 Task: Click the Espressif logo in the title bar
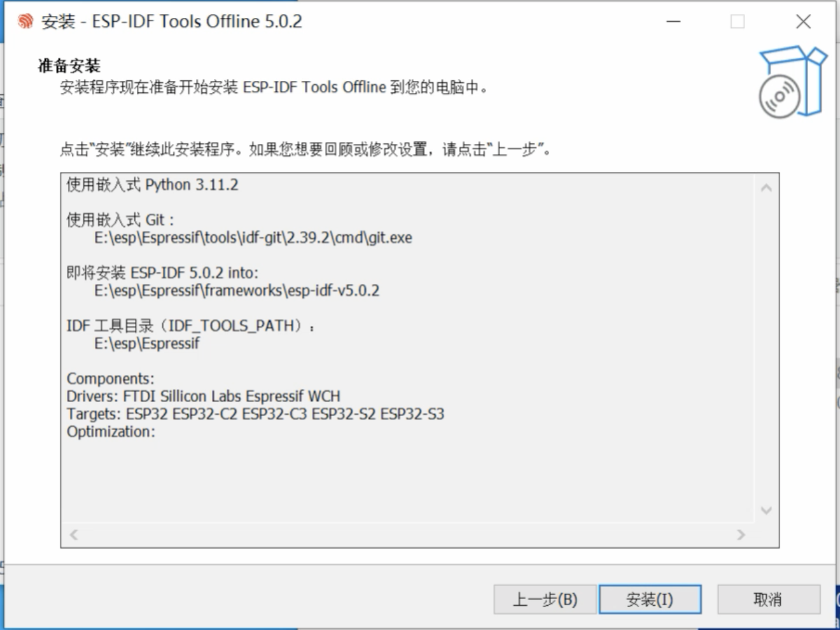[x=25, y=20]
